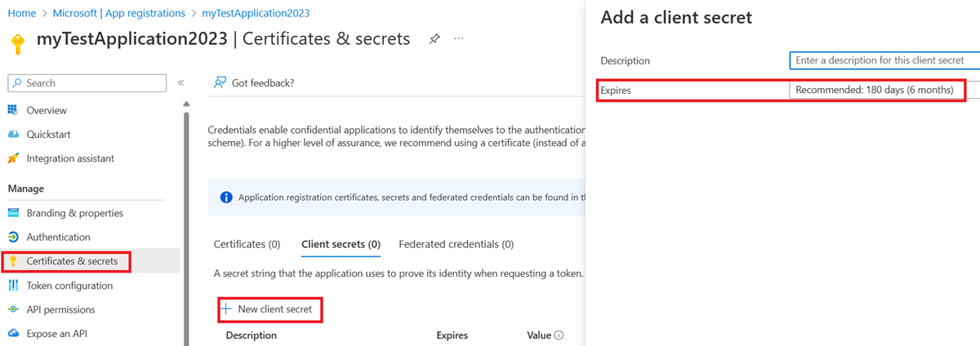The height and width of the screenshot is (346, 980).
Task: Click the New client secret button
Action: point(268,309)
